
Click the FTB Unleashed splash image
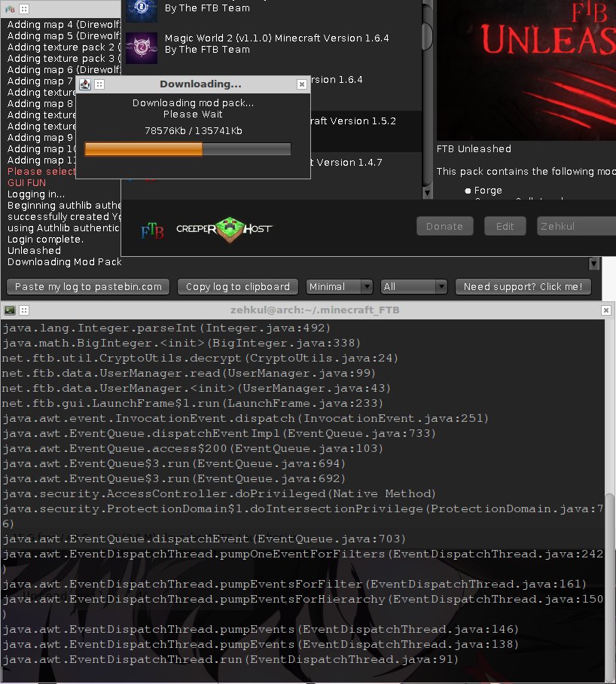pyautogui.click(x=526, y=70)
